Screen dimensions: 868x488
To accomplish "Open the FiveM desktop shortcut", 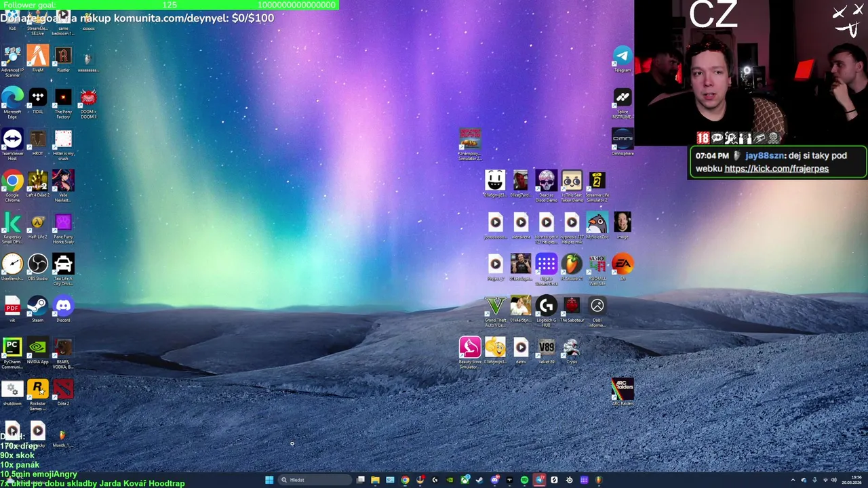I will (37, 58).
